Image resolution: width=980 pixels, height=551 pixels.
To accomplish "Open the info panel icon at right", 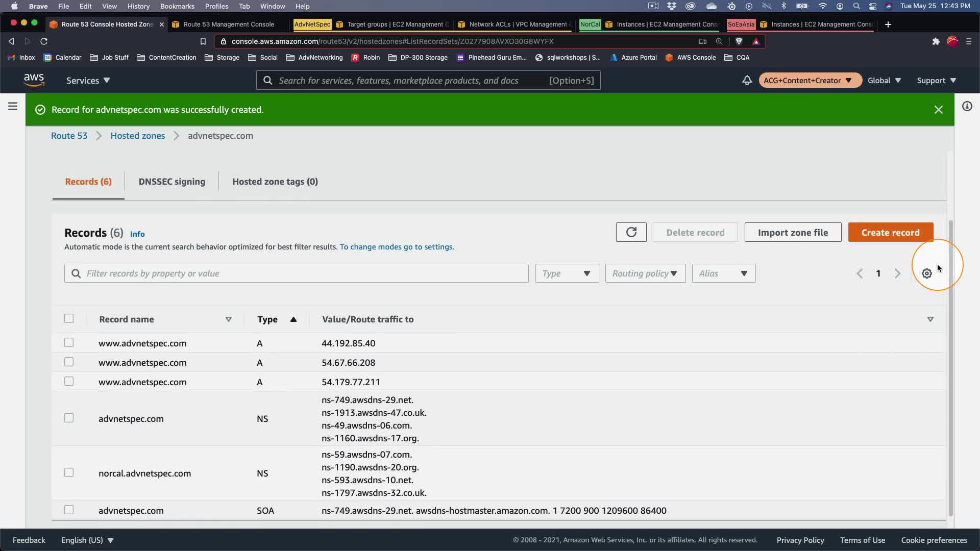I will [967, 106].
